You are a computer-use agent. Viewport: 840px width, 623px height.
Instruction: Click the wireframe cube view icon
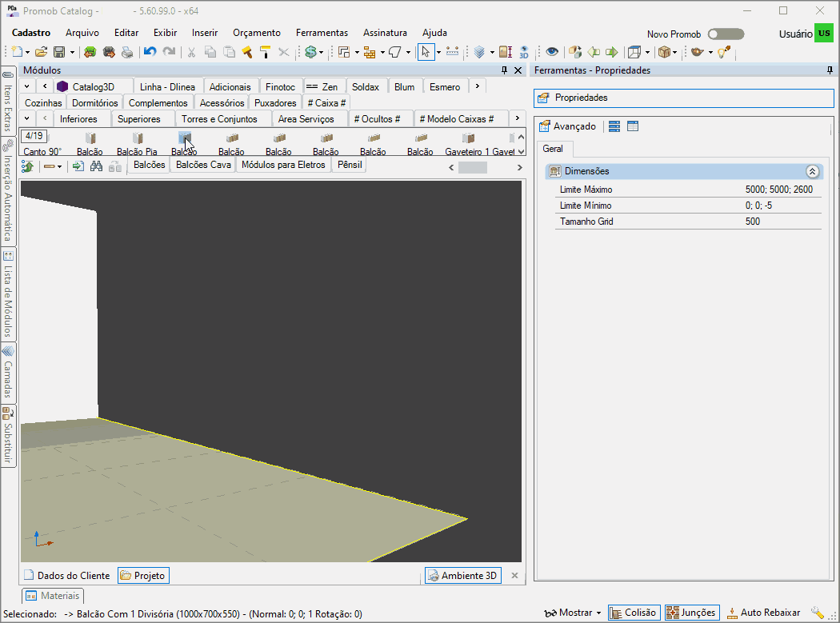[635, 52]
